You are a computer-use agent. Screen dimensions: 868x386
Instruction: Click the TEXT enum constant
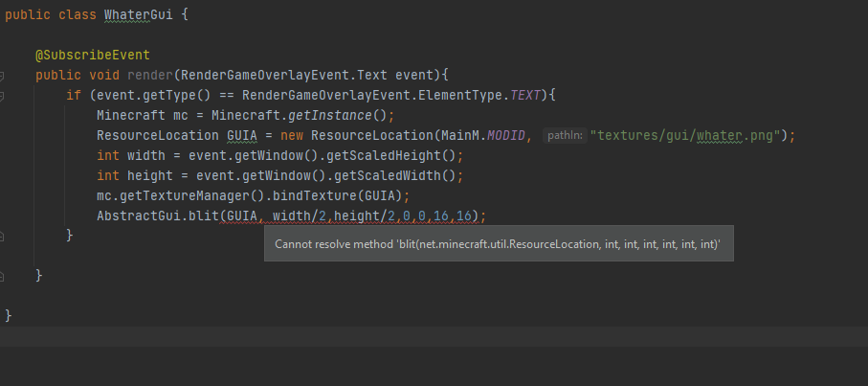click(524, 95)
